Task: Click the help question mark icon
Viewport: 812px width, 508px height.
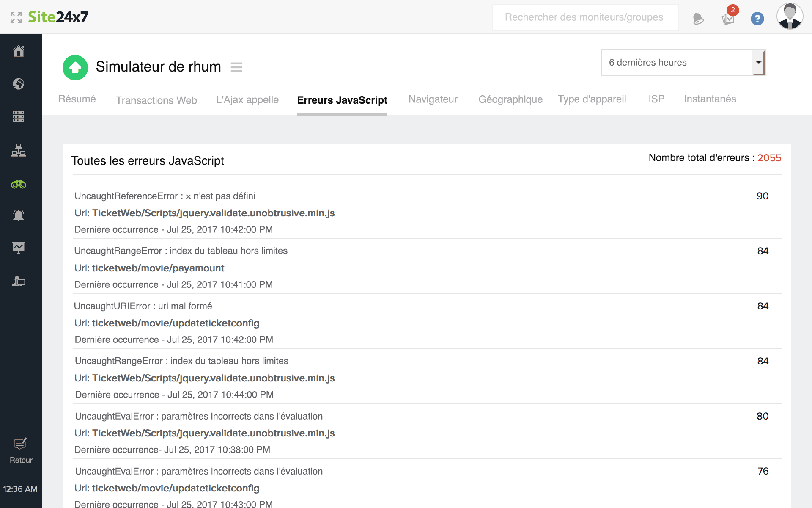Action: tap(757, 17)
